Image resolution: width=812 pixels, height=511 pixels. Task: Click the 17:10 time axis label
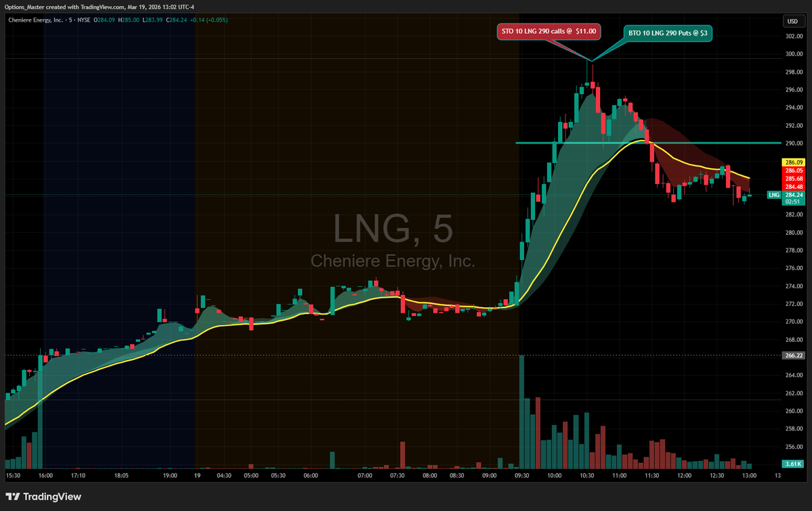click(78, 475)
